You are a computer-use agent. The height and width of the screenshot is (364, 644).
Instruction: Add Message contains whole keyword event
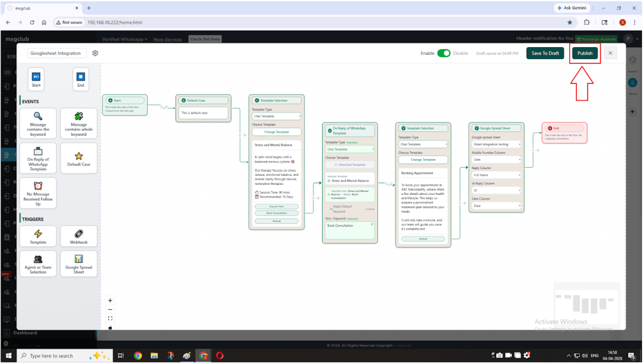point(79,123)
